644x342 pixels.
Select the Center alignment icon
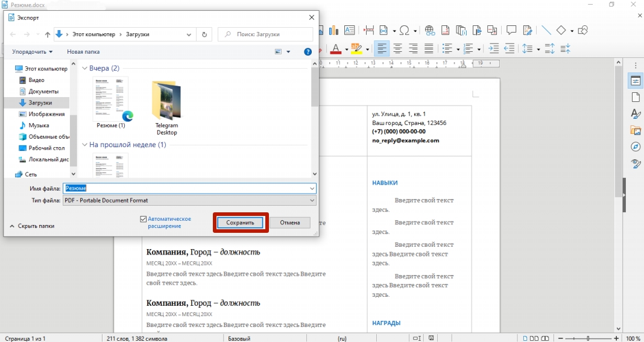click(x=397, y=49)
